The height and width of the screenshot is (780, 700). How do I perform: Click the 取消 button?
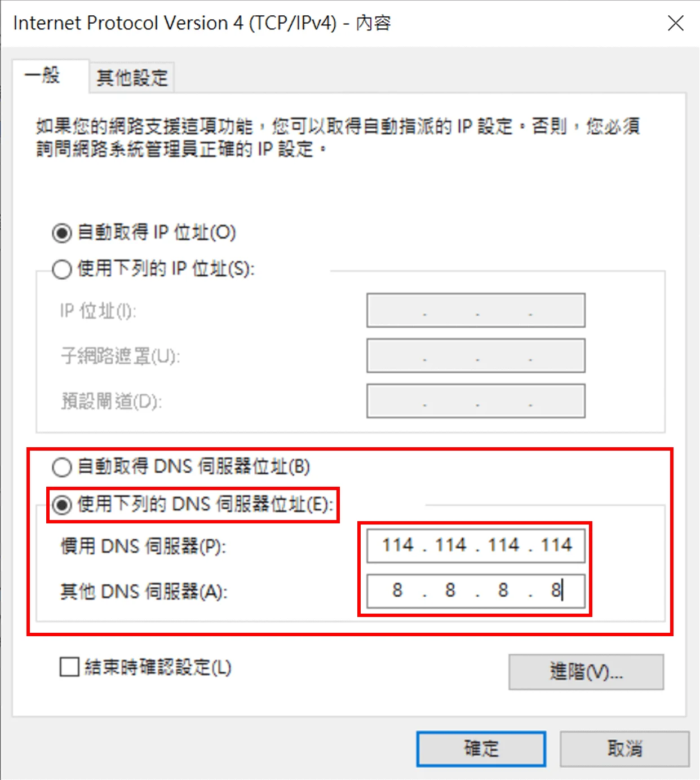[624, 749]
